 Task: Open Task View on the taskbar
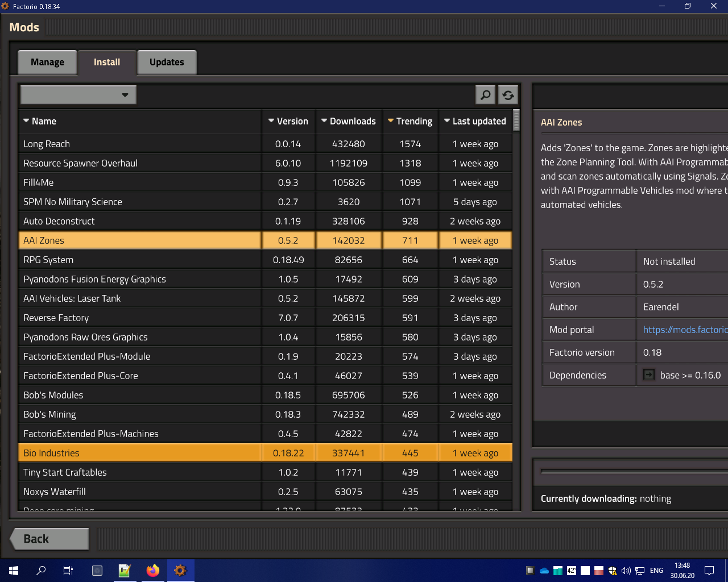(68, 571)
